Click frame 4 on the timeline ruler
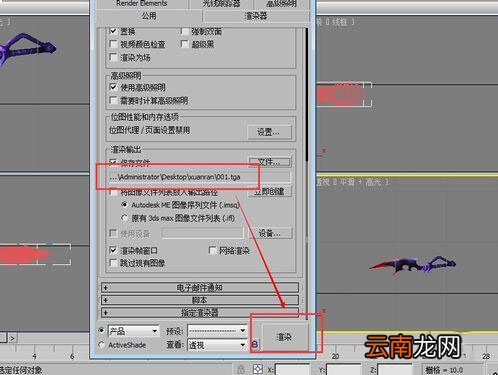The width and height of the screenshot is (498, 375). pos(34,356)
